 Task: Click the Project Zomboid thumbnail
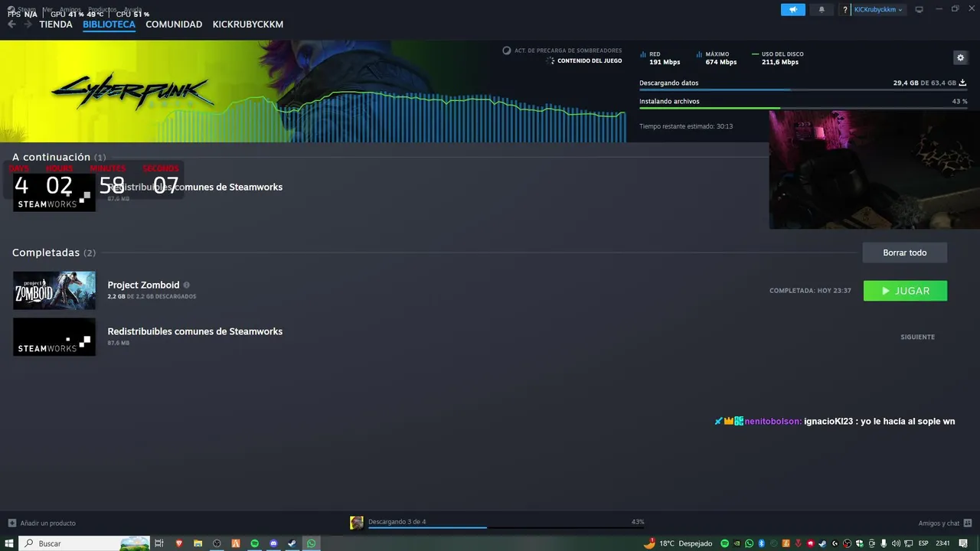click(x=54, y=290)
